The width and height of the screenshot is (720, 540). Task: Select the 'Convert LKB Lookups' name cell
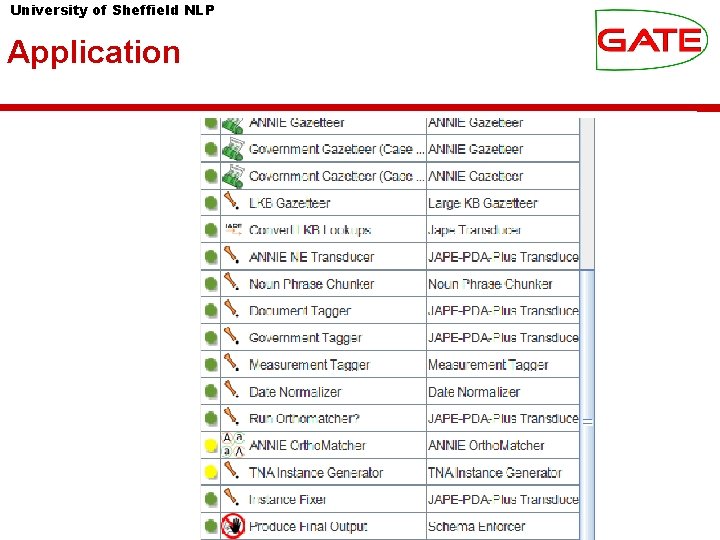(x=324, y=230)
